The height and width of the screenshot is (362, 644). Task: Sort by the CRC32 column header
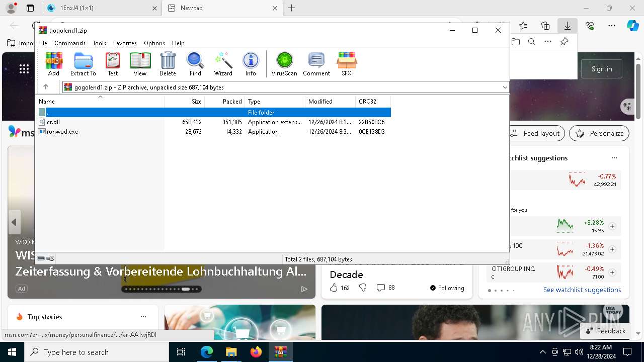coord(373,102)
